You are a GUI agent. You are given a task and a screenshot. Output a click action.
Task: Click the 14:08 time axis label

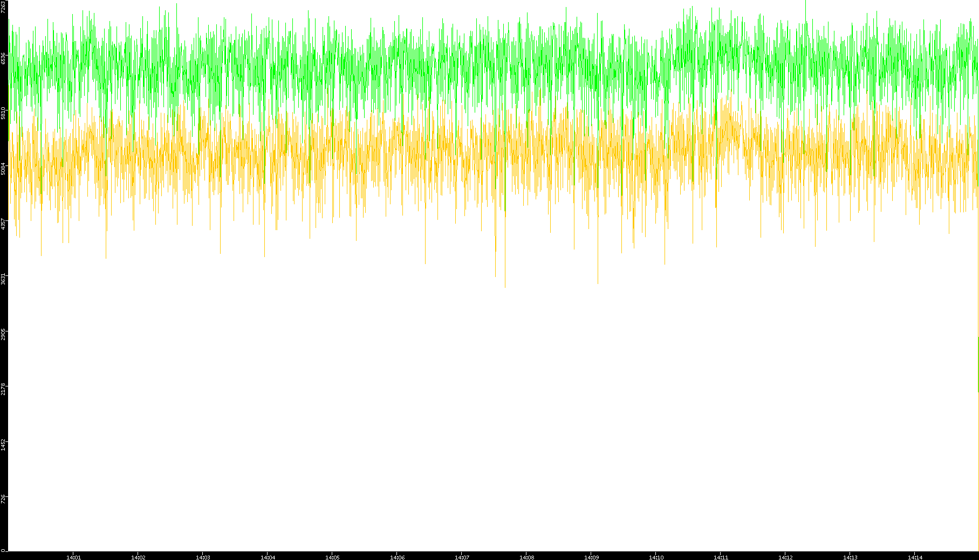(x=526, y=557)
